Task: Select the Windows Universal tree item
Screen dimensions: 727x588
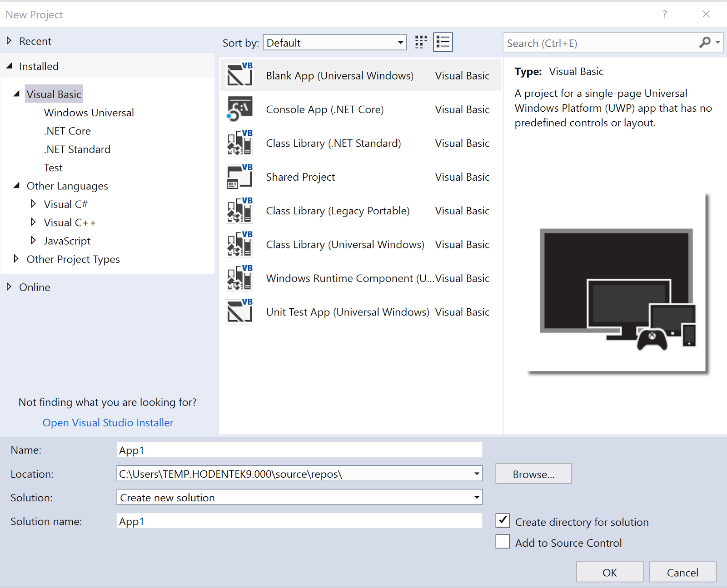Action: pos(89,112)
